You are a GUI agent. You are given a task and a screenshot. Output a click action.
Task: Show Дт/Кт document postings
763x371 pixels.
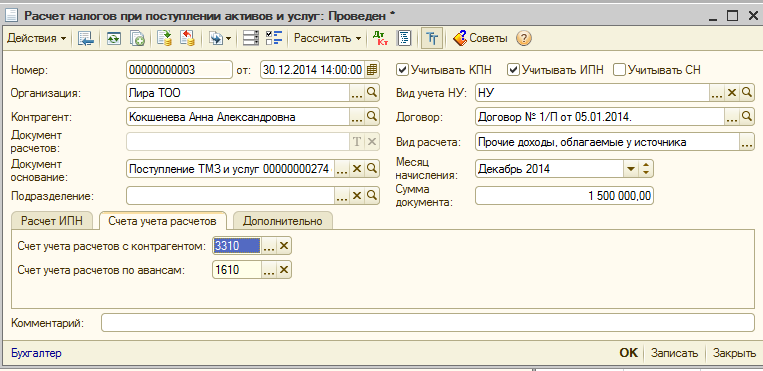[x=380, y=38]
